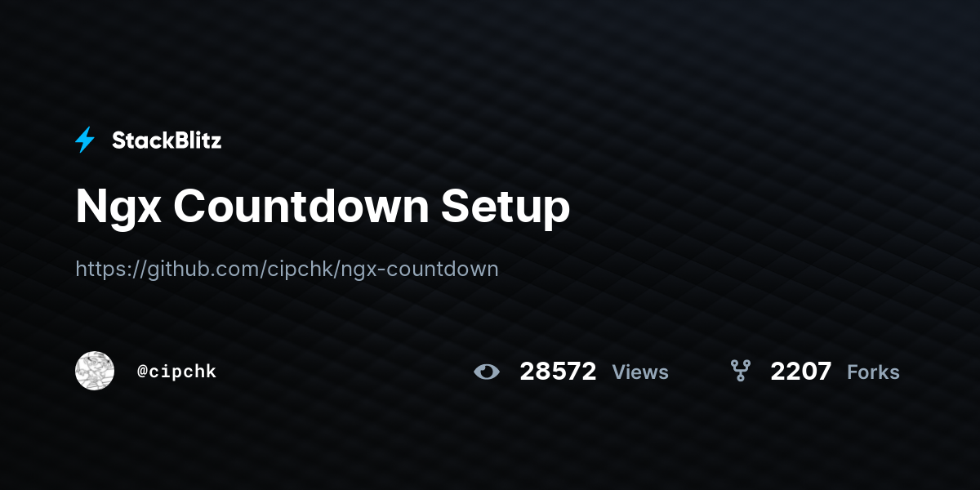
Task: Click the 2207 fork count number
Action: [x=801, y=372]
